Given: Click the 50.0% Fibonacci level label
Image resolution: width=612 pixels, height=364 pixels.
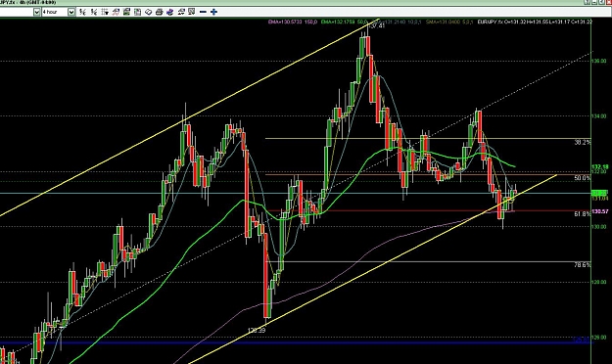Looking at the screenshot, I should (x=583, y=178).
